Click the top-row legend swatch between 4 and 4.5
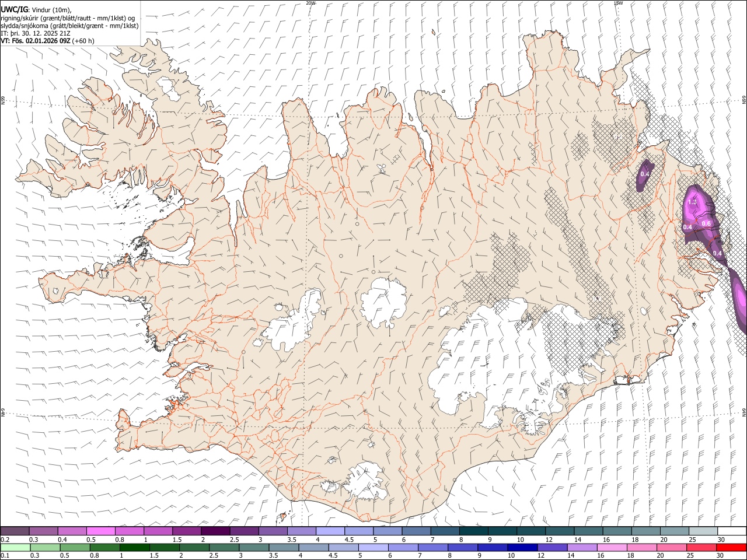The image size is (747, 560). tap(330, 531)
